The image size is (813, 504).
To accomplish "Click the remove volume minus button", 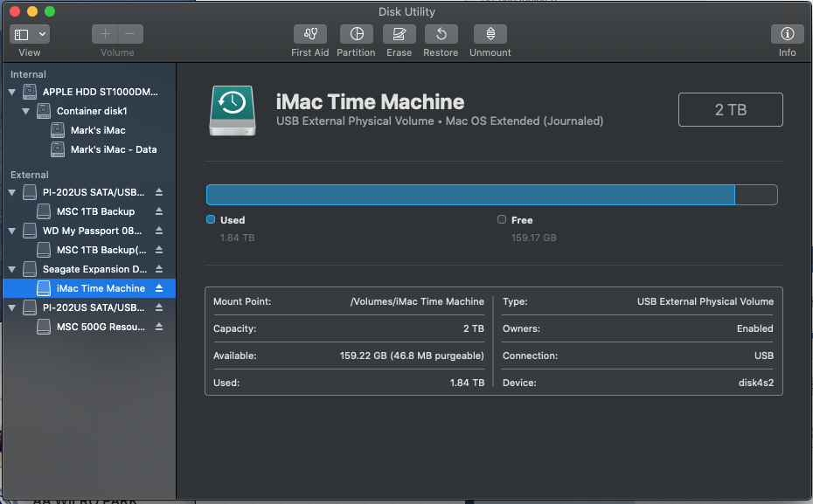I will (130, 34).
